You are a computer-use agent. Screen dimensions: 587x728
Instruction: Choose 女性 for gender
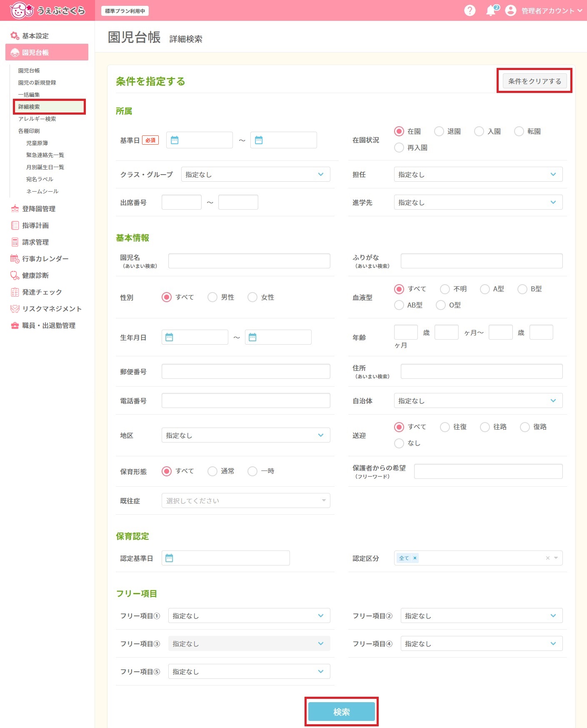(252, 297)
